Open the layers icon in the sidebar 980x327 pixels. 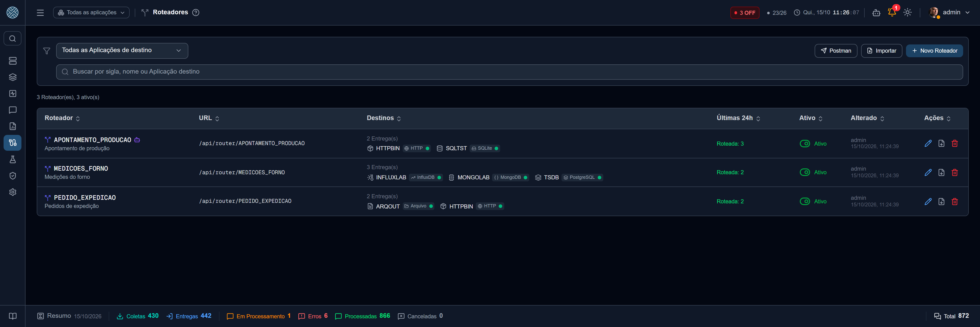point(13,77)
